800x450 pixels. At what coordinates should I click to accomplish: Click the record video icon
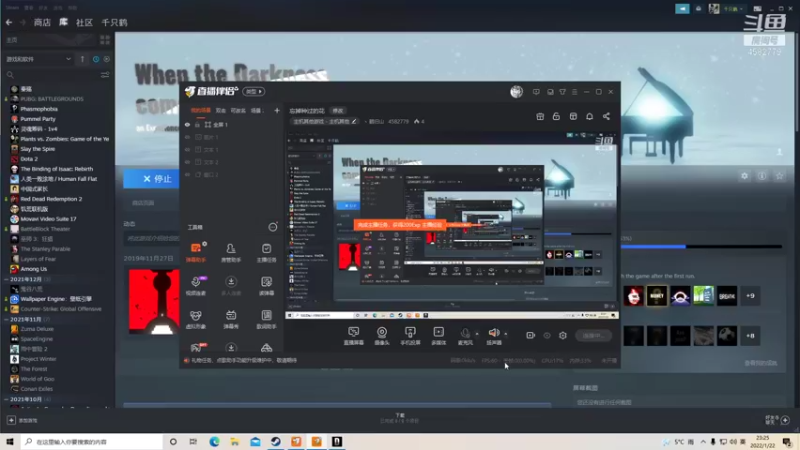[531, 335]
